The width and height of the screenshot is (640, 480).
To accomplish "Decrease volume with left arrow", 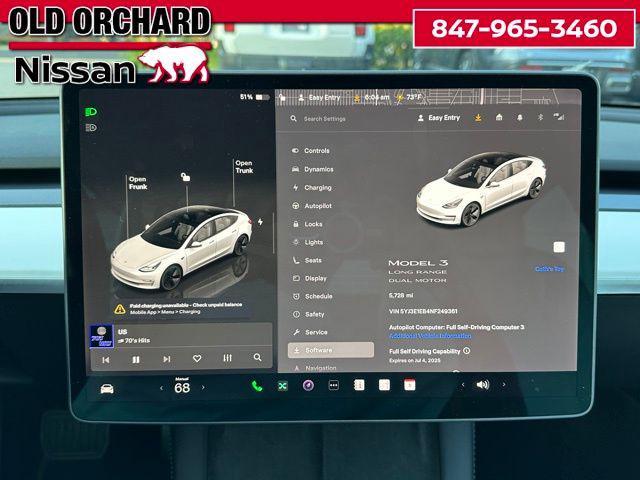I will pyautogui.click(x=463, y=384).
